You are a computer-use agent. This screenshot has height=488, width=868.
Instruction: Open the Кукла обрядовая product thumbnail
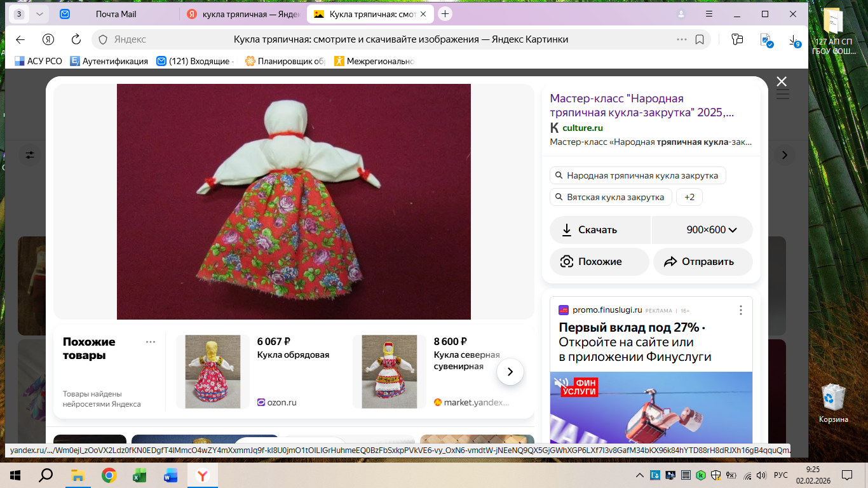[213, 372]
